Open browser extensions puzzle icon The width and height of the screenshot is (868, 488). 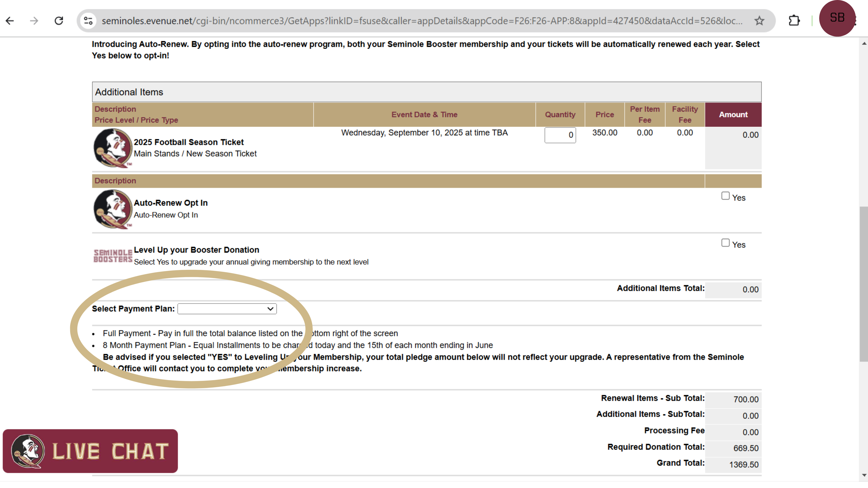(794, 21)
